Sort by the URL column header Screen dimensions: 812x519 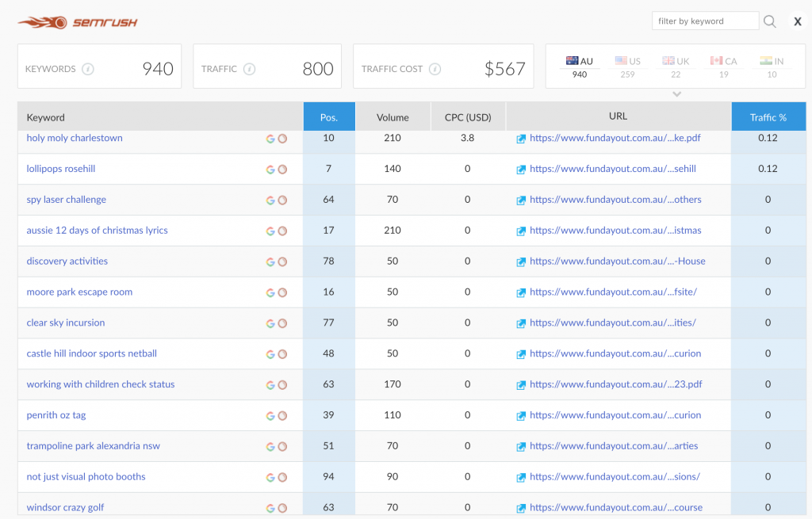coord(619,116)
